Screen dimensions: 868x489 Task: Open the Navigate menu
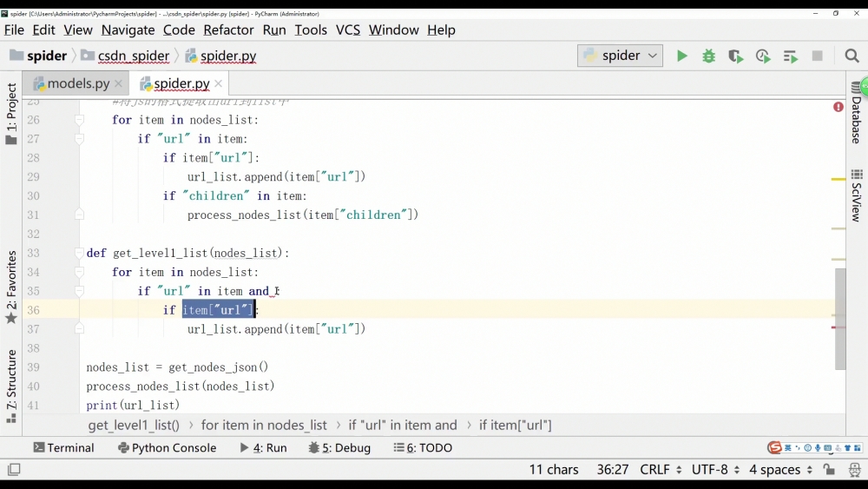click(x=128, y=30)
